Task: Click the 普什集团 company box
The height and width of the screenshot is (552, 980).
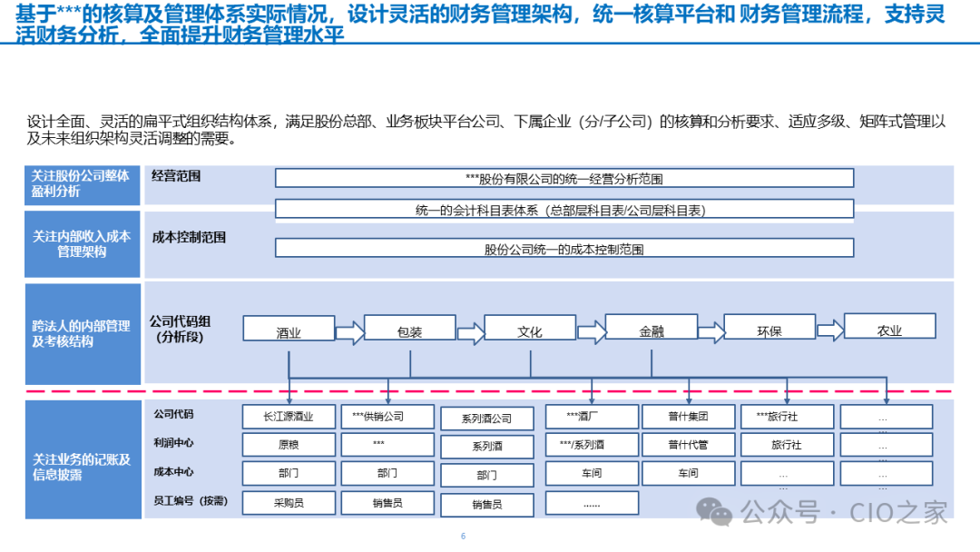Action: pos(688,417)
